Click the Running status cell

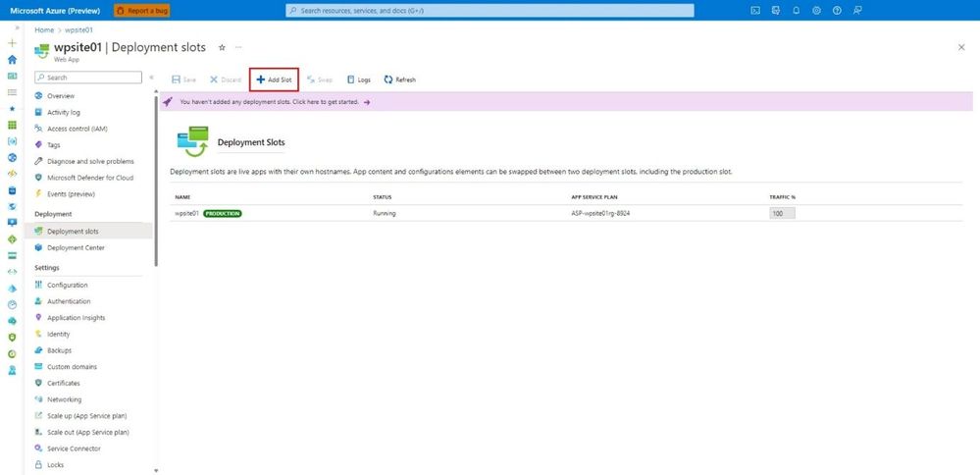[385, 214]
